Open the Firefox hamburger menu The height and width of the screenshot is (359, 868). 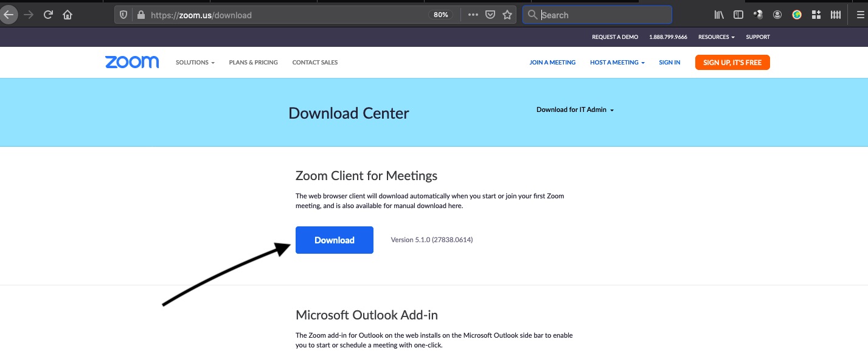pos(860,15)
